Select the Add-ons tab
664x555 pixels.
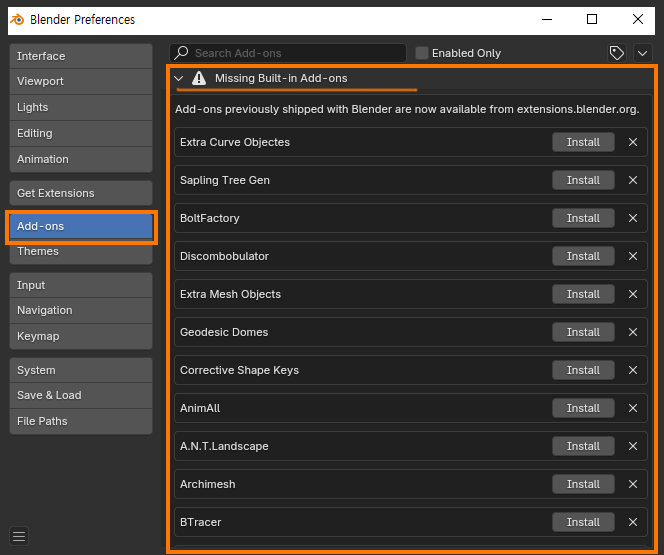pos(81,226)
